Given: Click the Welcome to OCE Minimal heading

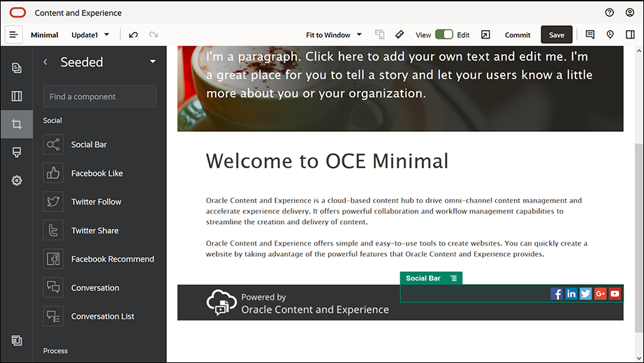Looking at the screenshot, I should (x=327, y=161).
